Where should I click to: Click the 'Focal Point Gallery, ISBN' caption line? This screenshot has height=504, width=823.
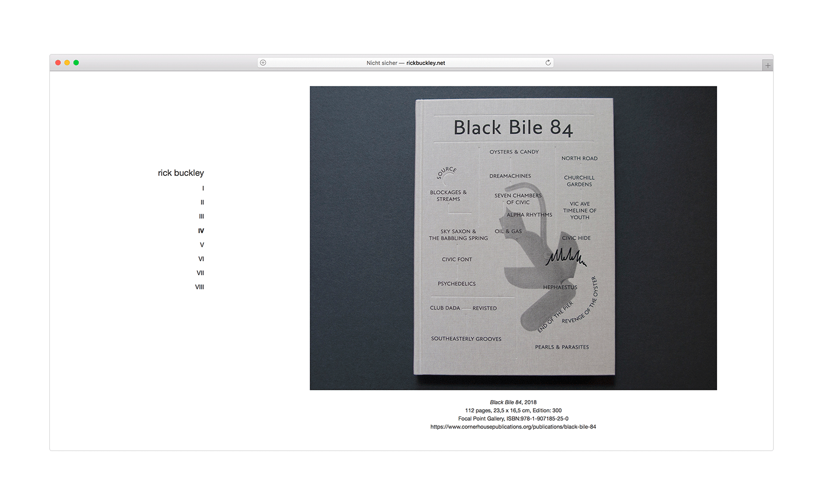[x=513, y=419]
